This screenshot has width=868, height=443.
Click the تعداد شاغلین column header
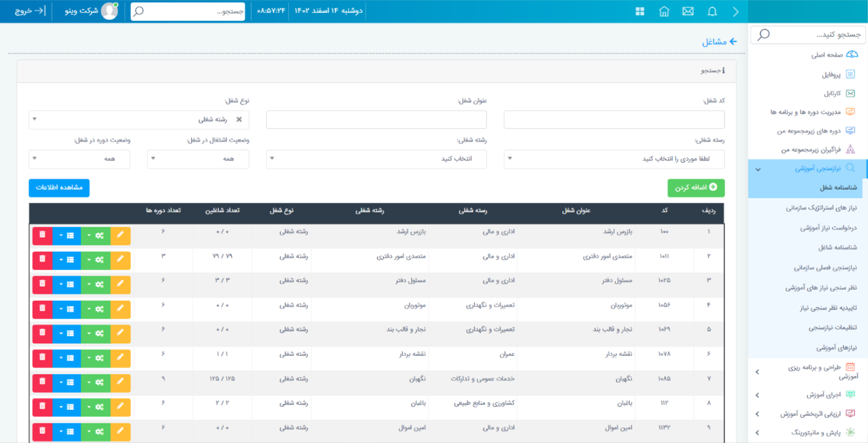tap(222, 211)
